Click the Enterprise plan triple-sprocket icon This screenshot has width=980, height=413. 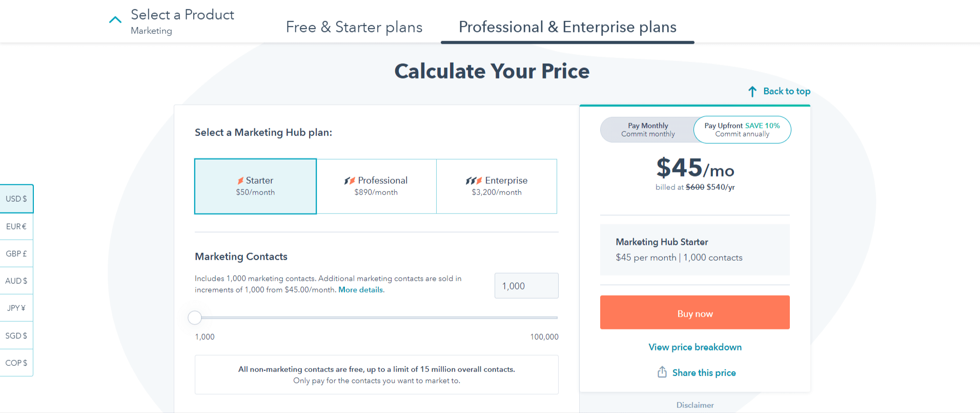[x=474, y=181]
